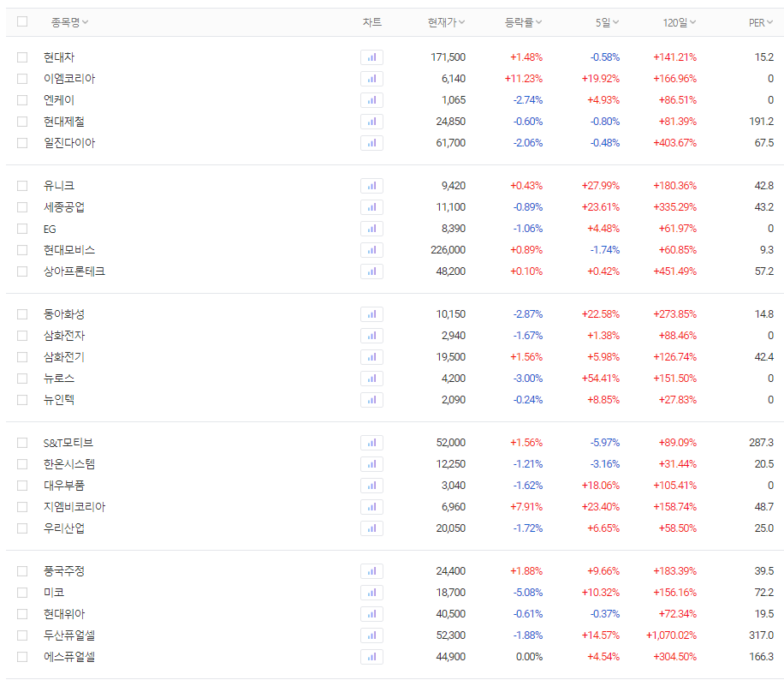This screenshot has width=784, height=686.
Task: Sort by PER column header
Action: click(761, 22)
